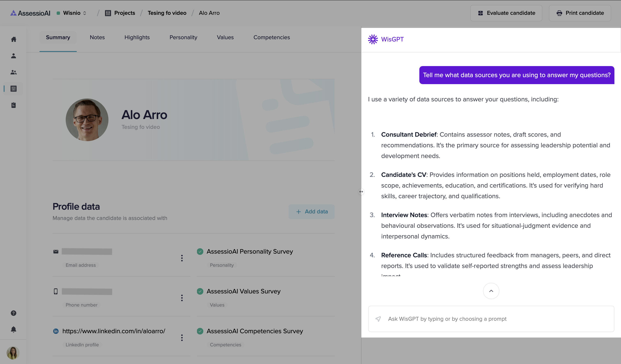This screenshot has height=364, width=621.
Task: Open the Phone number options menu
Action: (182, 298)
